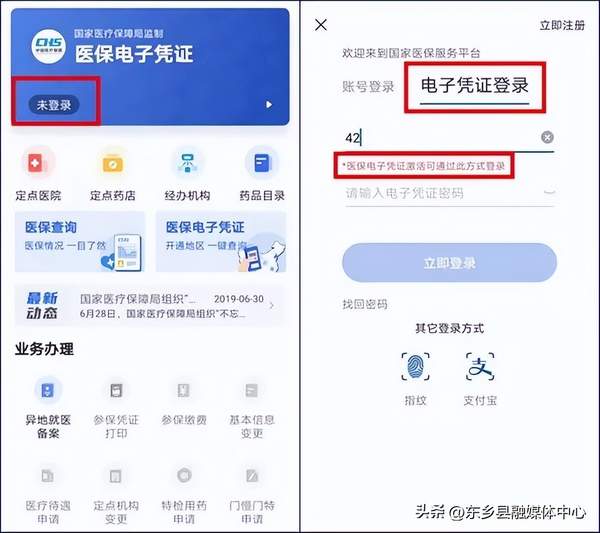Switch to 电子凭证登录 tab
This screenshot has height=533, width=600.
coord(474,85)
